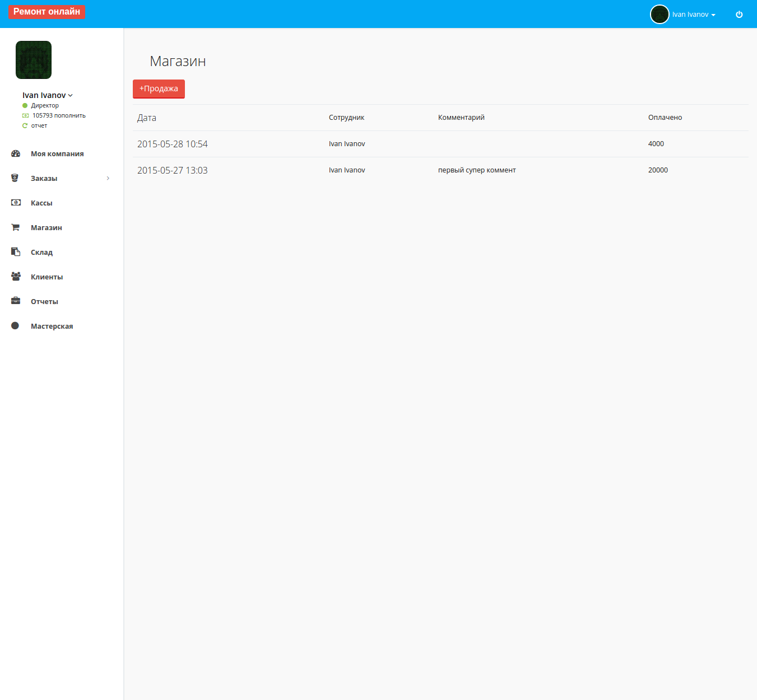Click the Заказы sidebar icon
757x700 pixels.
click(x=15, y=178)
